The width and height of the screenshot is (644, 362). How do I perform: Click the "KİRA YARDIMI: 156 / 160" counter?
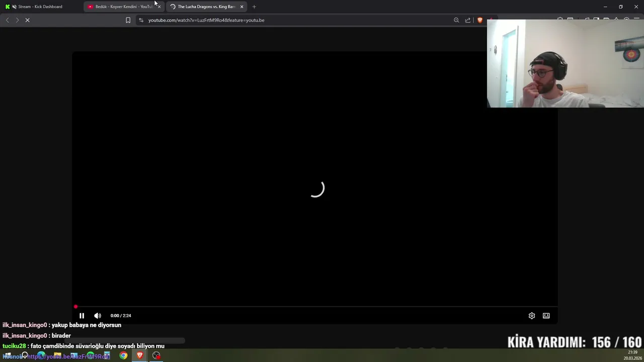tap(575, 342)
